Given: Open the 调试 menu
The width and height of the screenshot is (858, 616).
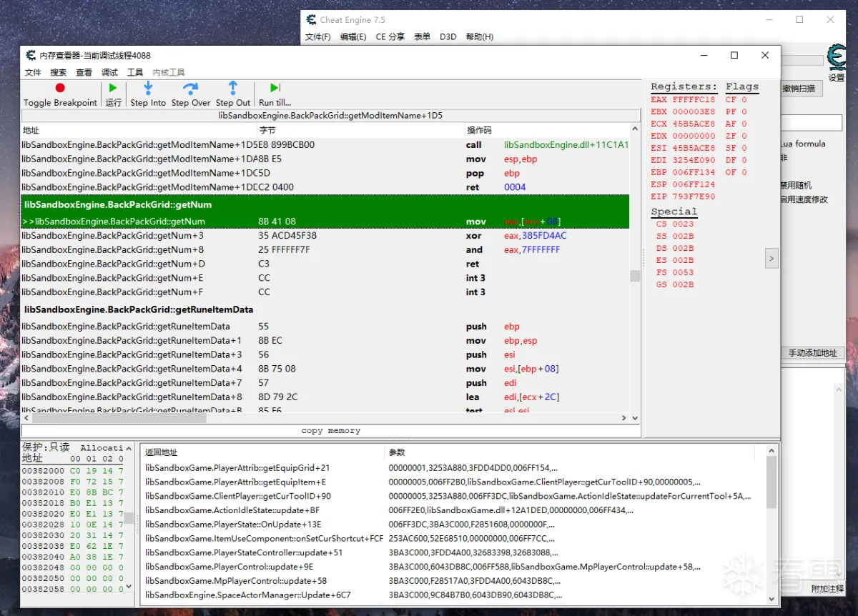Looking at the screenshot, I should 109,72.
